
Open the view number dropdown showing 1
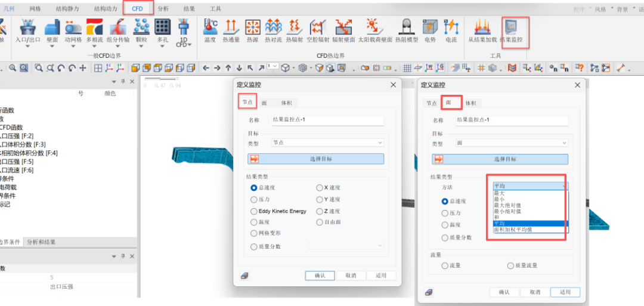click(273, 66)
